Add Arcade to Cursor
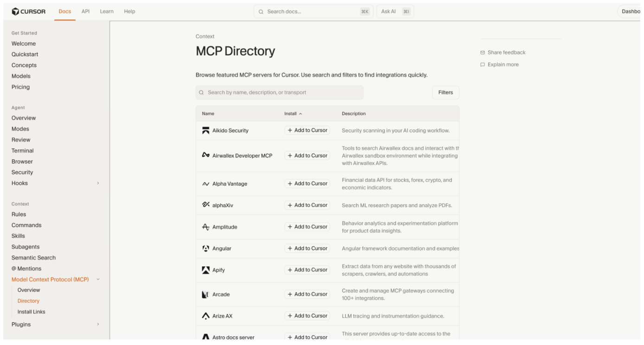644x345 pixels. click(307, 294)
